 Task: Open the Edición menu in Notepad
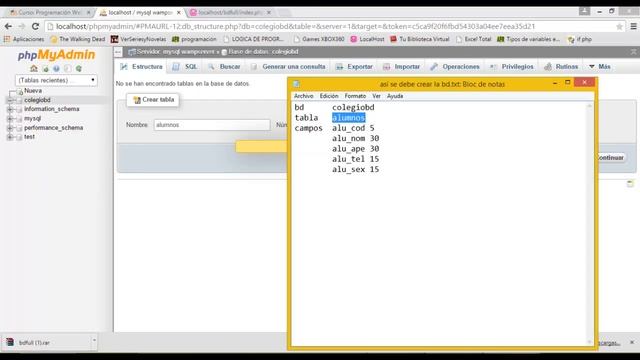pos(329,96)
